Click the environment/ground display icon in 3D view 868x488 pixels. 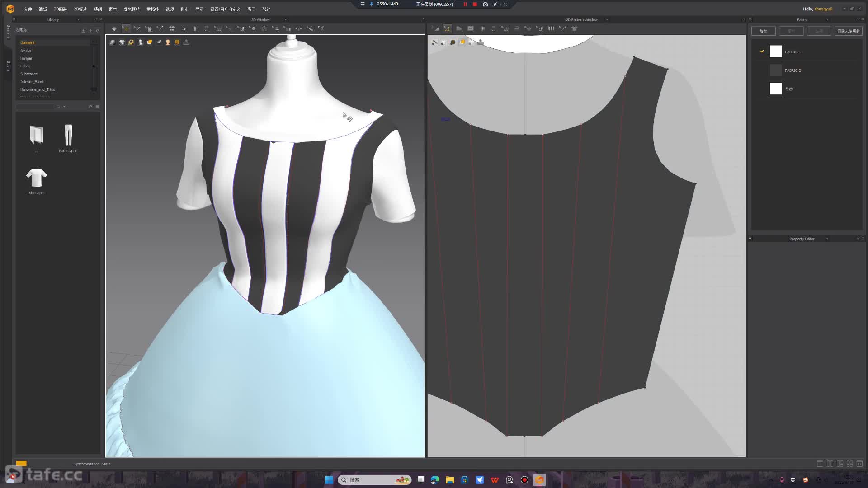pos(186,42)
